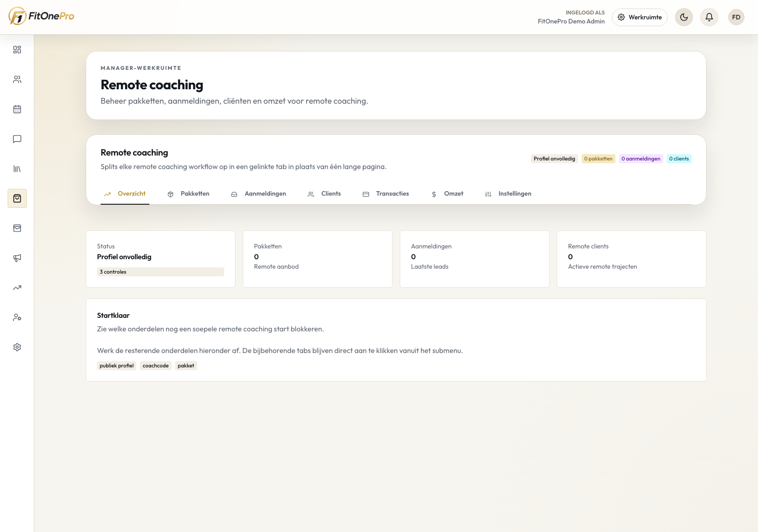Image resolution: width=758 pixels, height=532 pixels.
Task: Switch to the Clients tab
Action: (x=324, y=194)
